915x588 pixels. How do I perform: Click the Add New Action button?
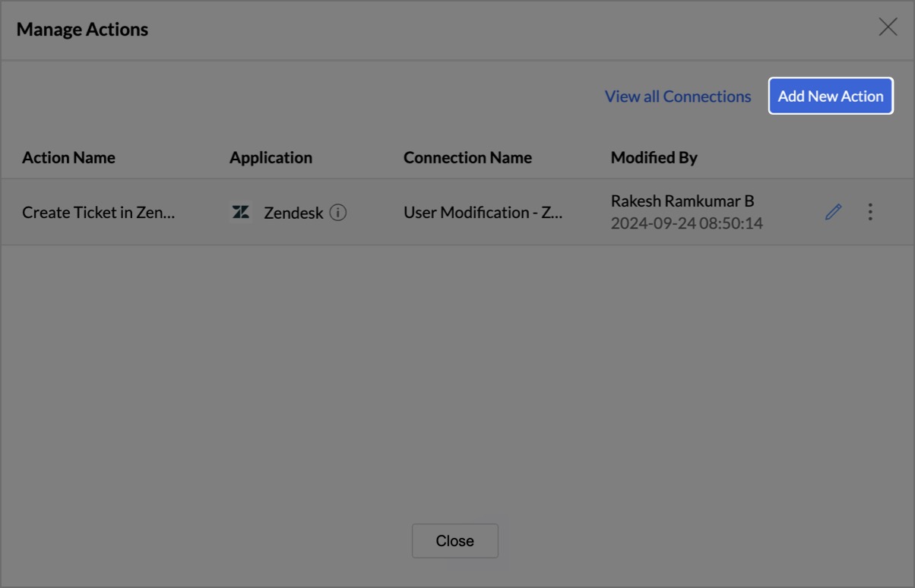coord(831,96)
